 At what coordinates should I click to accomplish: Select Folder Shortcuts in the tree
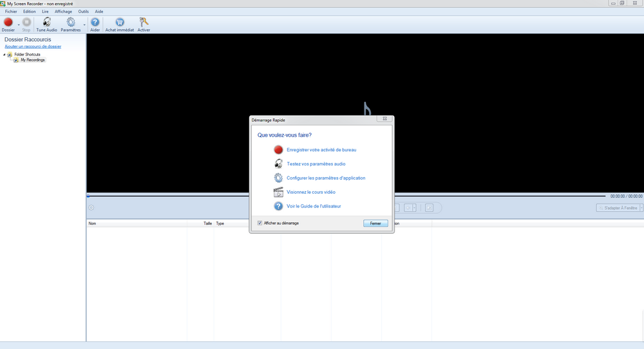[27, 55]
